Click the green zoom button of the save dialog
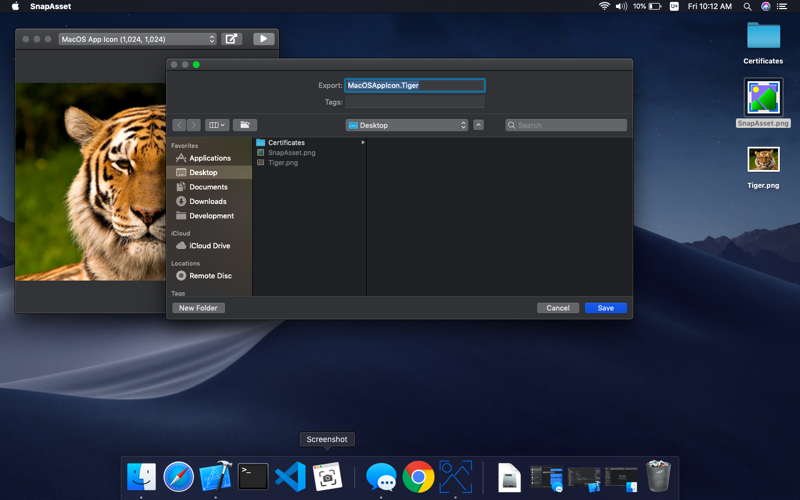 tap(196, 65)
